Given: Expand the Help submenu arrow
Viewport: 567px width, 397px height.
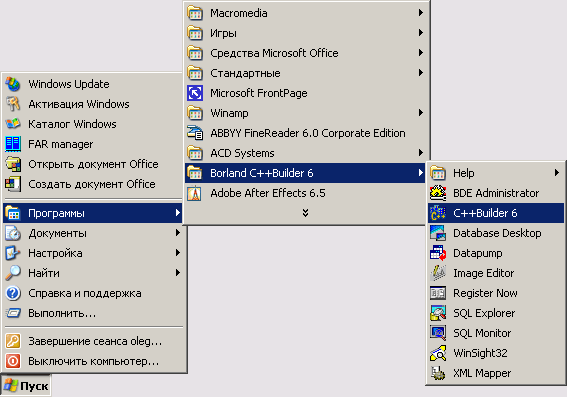Looking at the screenshot, I should [557, 173].
